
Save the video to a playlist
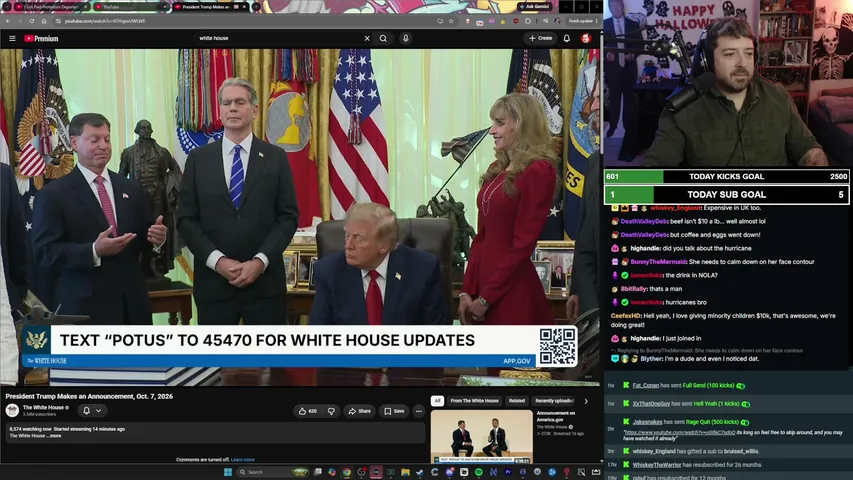click(394, 411)
